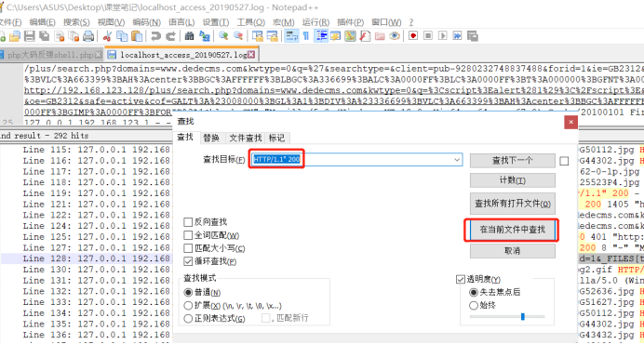
Task: Click the Save Recorded Macro icon
Action: [473, 36]
